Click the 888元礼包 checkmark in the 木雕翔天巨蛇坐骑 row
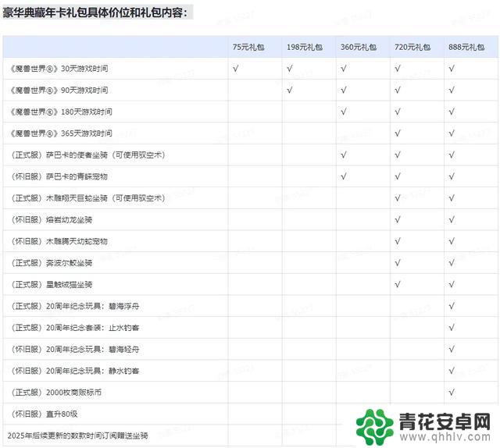 (x=452, y=198)
